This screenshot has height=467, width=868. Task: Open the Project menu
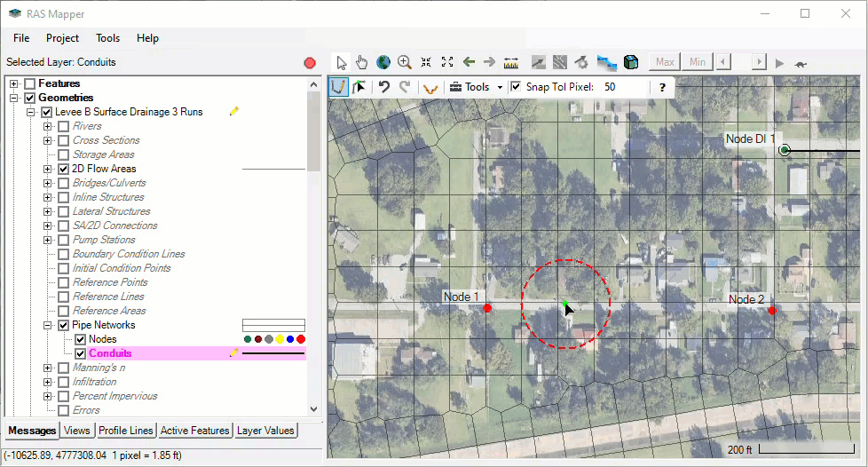62,38
